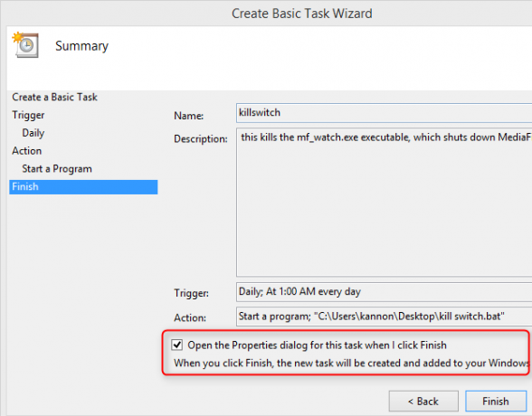Click the task scheduler clock icon
The width and height of the screenshot is (532, 416).
coord(25,45)
